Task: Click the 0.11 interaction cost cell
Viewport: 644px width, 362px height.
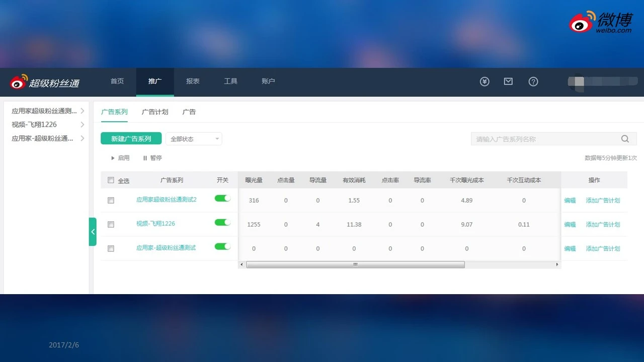Action: click(x=524, y=224)
